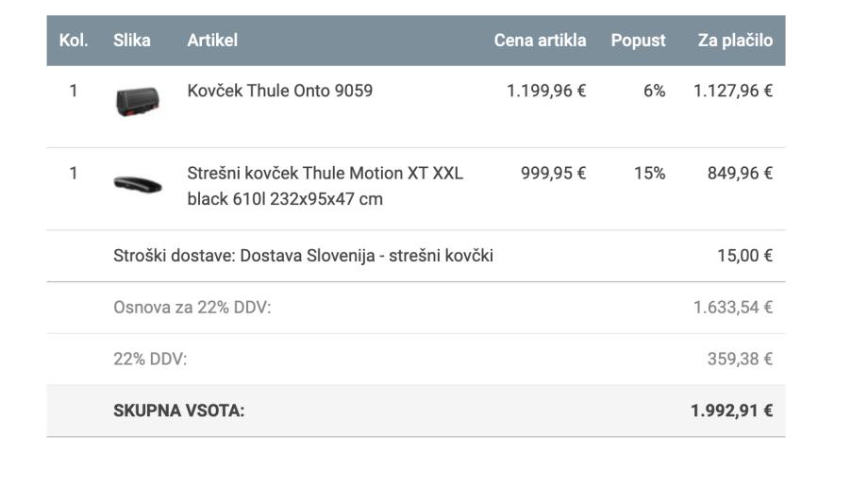This screenshot has width=868, height=486.
Task: Select the 359,38 € VAT amount
Action: 740,359
